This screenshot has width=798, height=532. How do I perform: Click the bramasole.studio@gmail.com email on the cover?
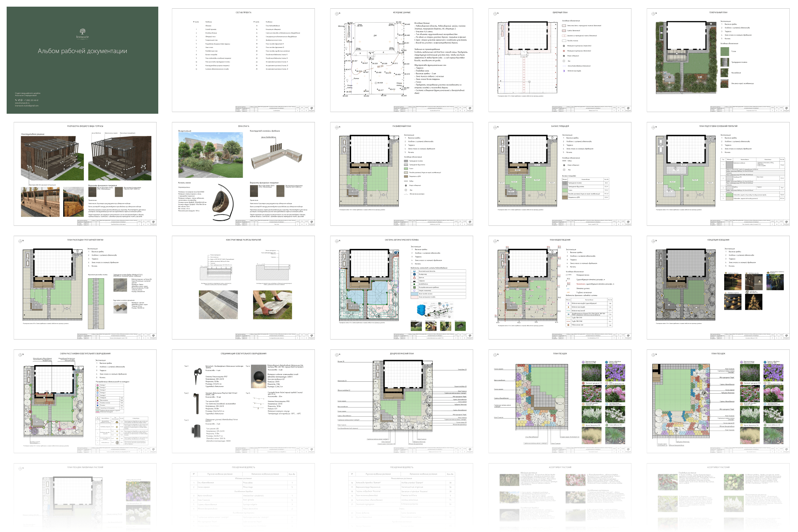click(x=27, y=105)
